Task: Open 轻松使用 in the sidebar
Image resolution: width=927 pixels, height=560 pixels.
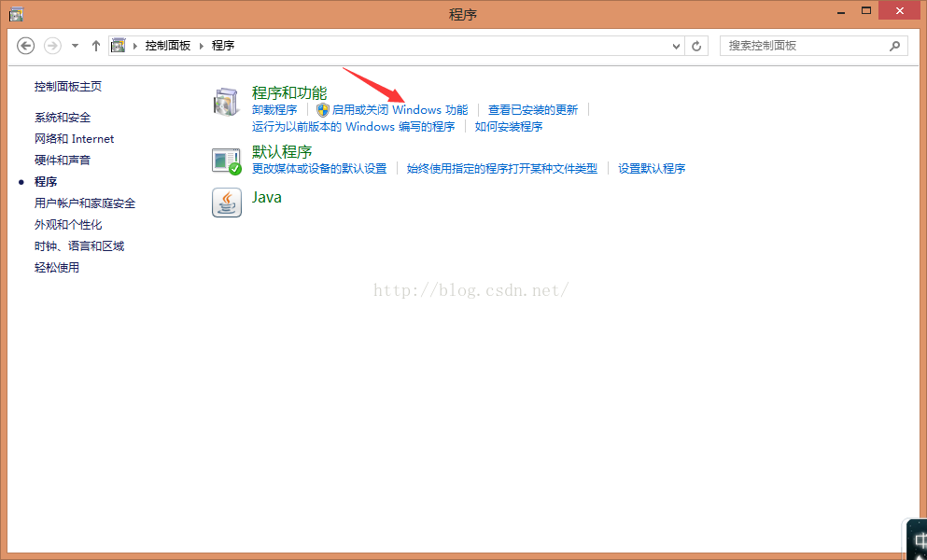Action: (x=57, y=267)
